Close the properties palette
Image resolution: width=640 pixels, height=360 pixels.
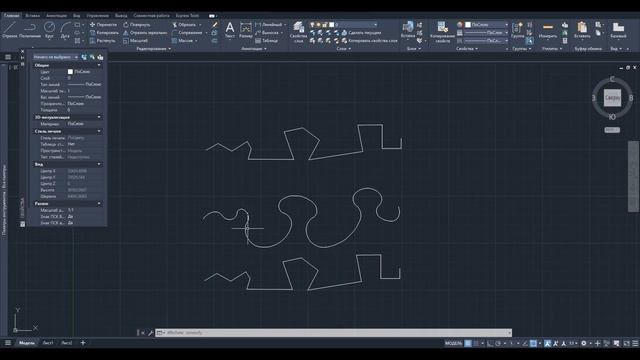click(x=22, y=51)
